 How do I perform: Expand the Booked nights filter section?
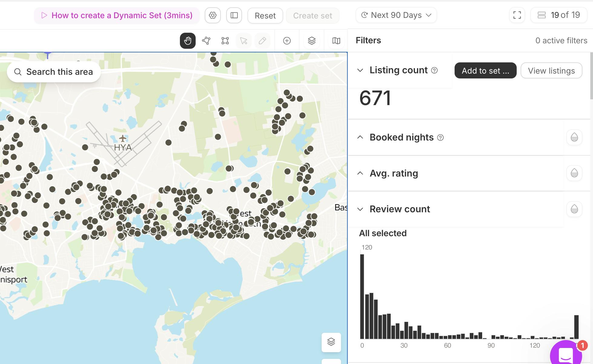coord(360,137)
